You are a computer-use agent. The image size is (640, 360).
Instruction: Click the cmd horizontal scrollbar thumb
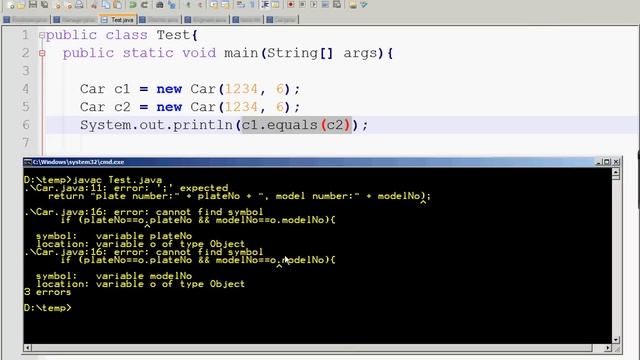pos(312,348)
